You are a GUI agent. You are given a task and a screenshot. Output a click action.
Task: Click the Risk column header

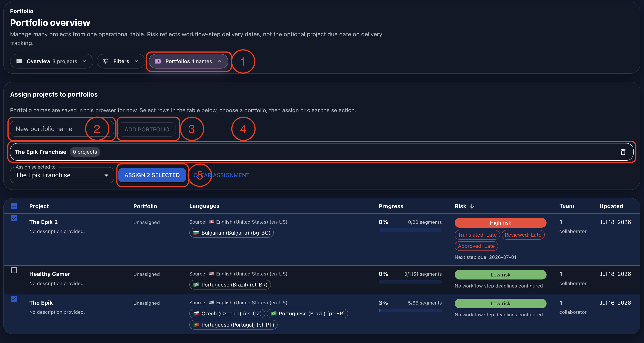[x=460, y=206]
